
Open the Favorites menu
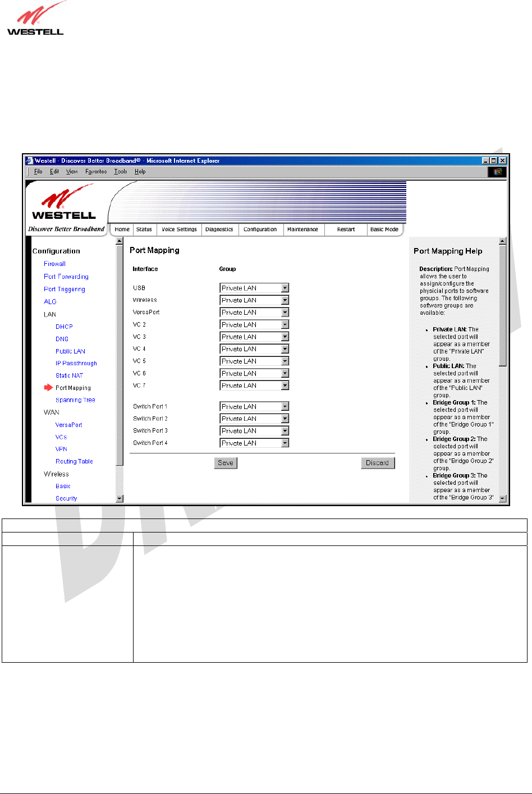[x=96, y=172]
